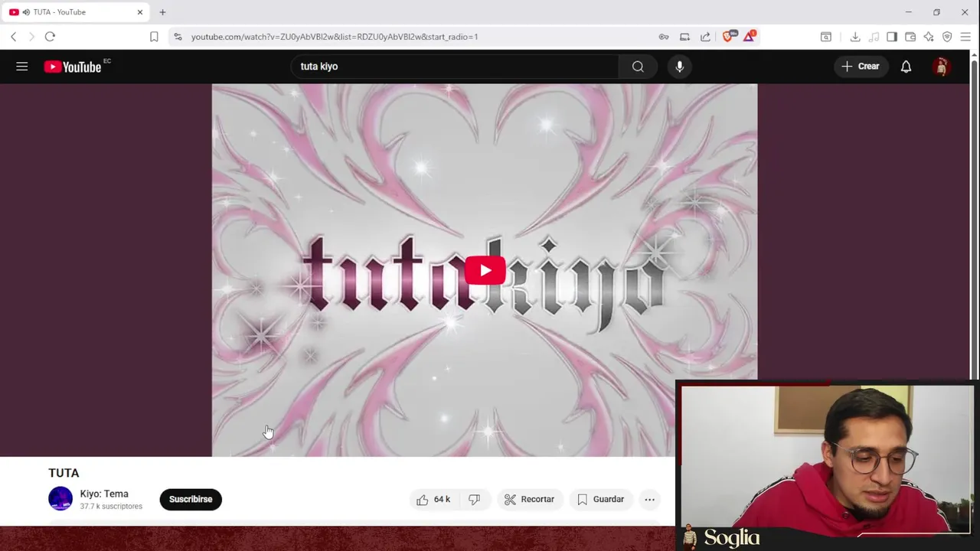Start voice search with the microphone

(679, 67)
